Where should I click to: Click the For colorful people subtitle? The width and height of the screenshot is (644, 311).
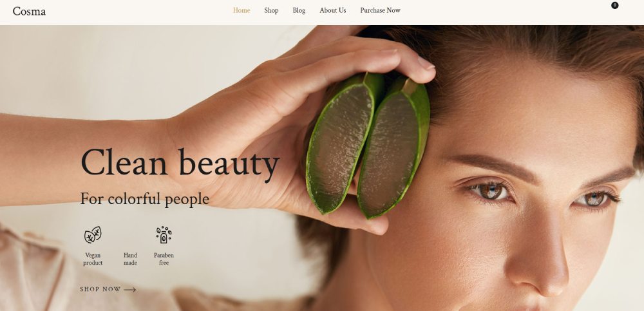pos(144,199)
